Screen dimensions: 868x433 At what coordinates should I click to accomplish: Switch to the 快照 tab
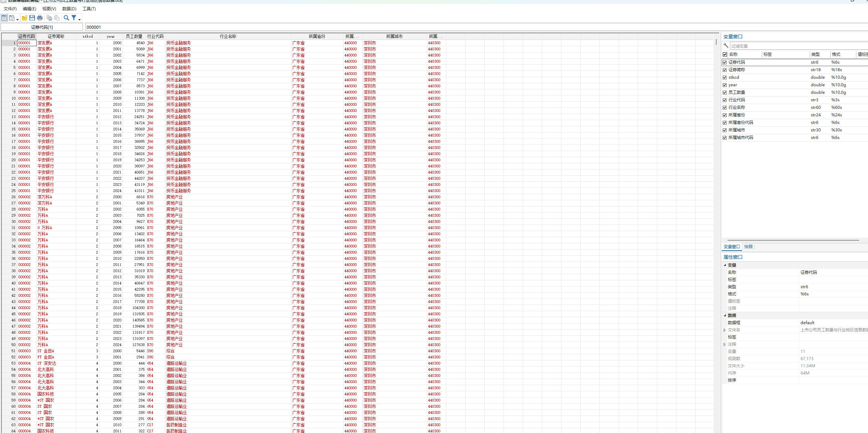[x=748, y=246]
